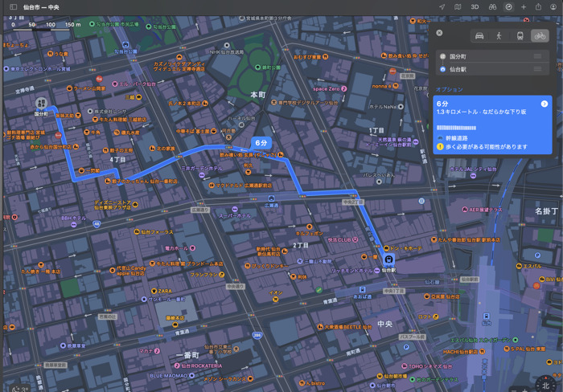Open the map mode chooser icon
The width and height of the screenshot is (563, 392).
458,6
